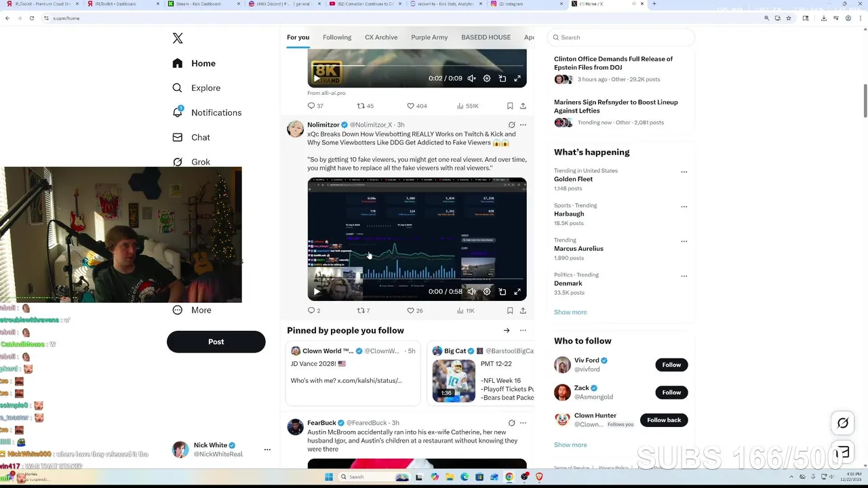The width and height of the screenshot is (868, 488).
Task: Open arrow next to Pinned by people you follow
Action: (x=507, y=331)
